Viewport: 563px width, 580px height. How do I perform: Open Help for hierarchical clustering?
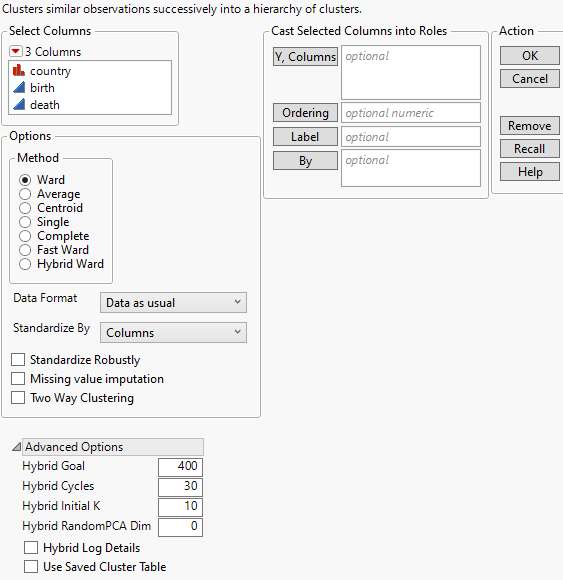click(x=530, y=172)
